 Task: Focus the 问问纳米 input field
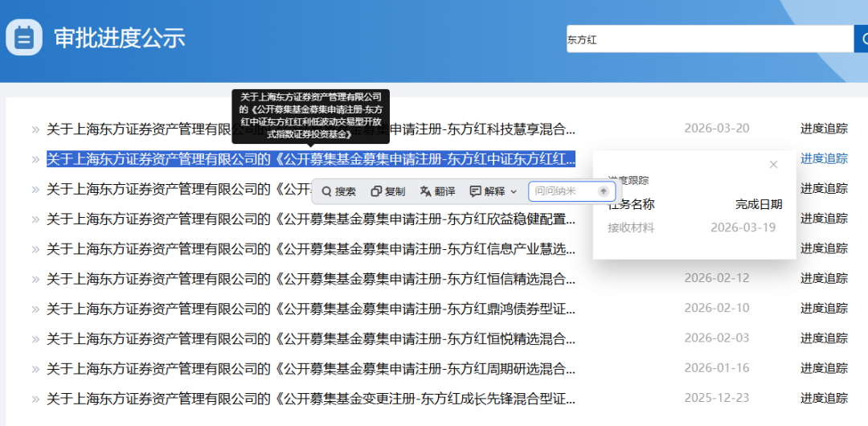coord(564,191)
